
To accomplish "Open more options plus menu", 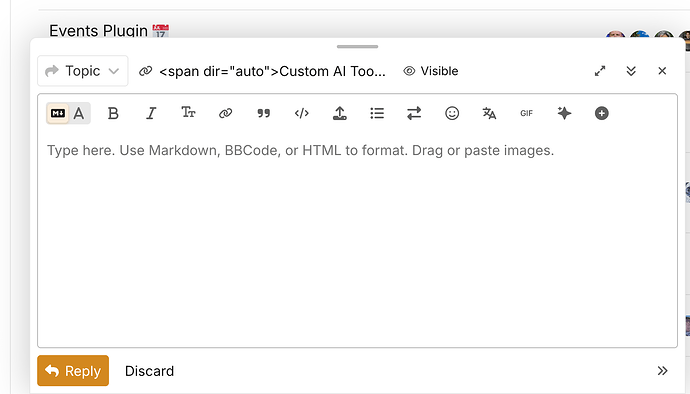I will pos(602,113).
